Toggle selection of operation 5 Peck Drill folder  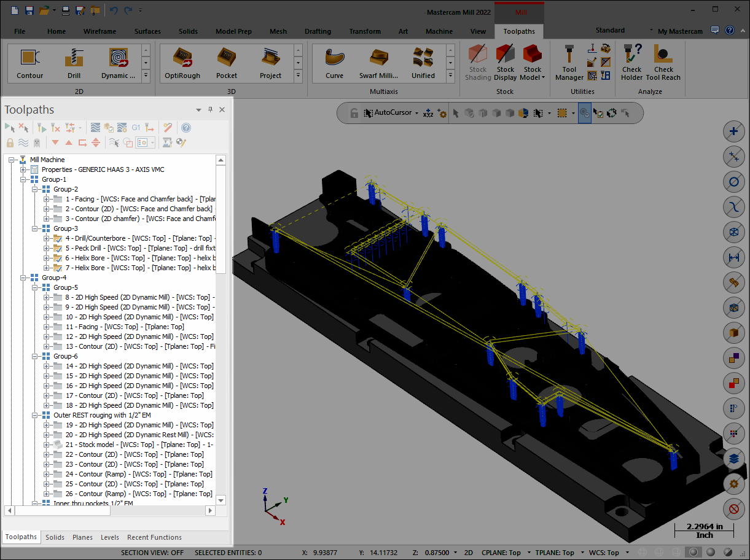coord(58,248)
